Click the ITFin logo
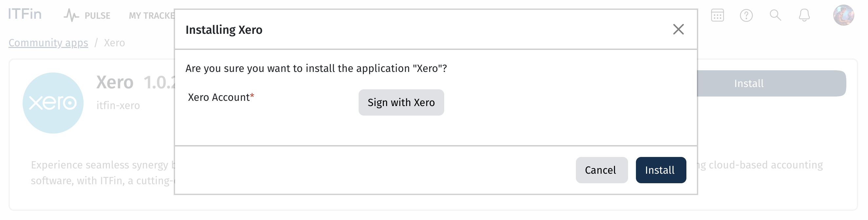This screenshot has height=220, width=868. click(25, 14)
